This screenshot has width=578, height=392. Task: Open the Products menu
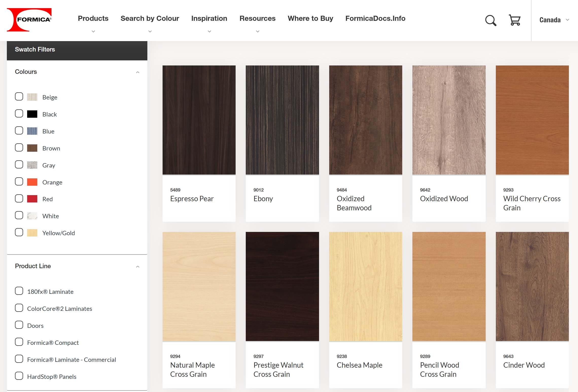pos(93,19)
